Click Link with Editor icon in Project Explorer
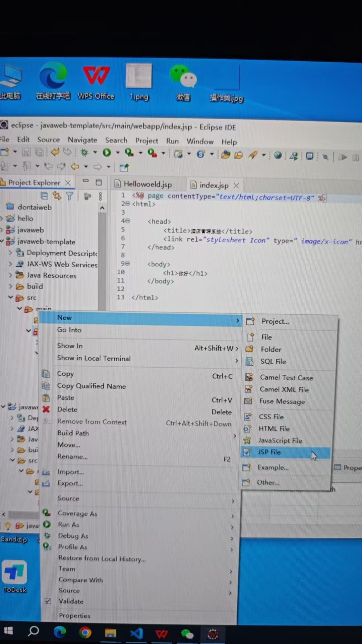 pyautogui.click(x=57, y=196)
